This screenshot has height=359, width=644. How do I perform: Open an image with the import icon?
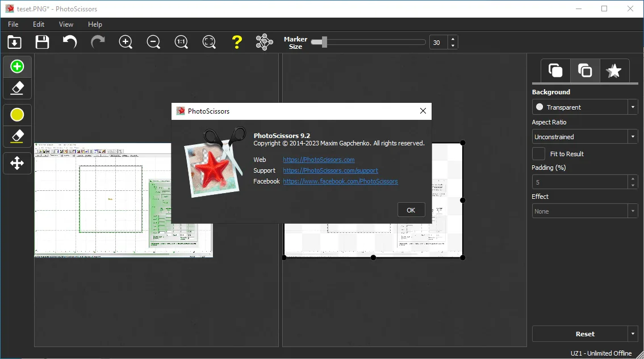pos(14,42)
